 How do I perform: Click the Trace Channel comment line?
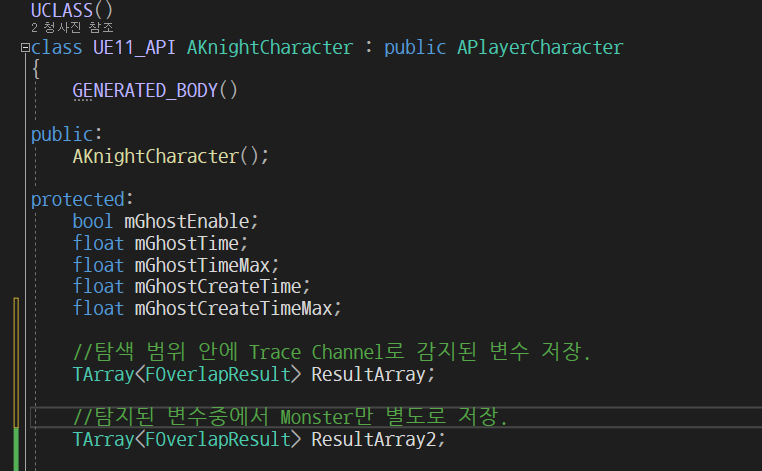[x=331, y=352]
